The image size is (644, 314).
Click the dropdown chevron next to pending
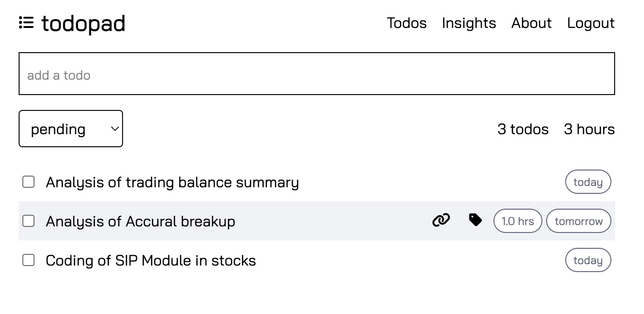point(115,129)
